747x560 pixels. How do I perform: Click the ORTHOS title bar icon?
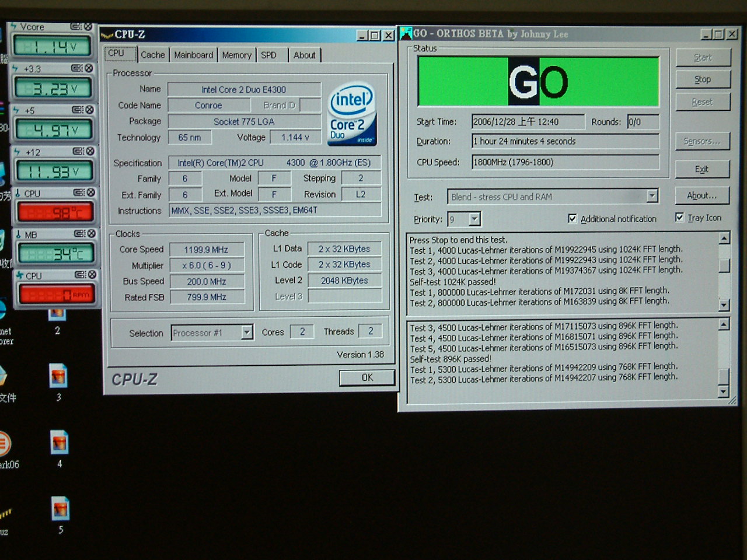[x=406, y=33]
